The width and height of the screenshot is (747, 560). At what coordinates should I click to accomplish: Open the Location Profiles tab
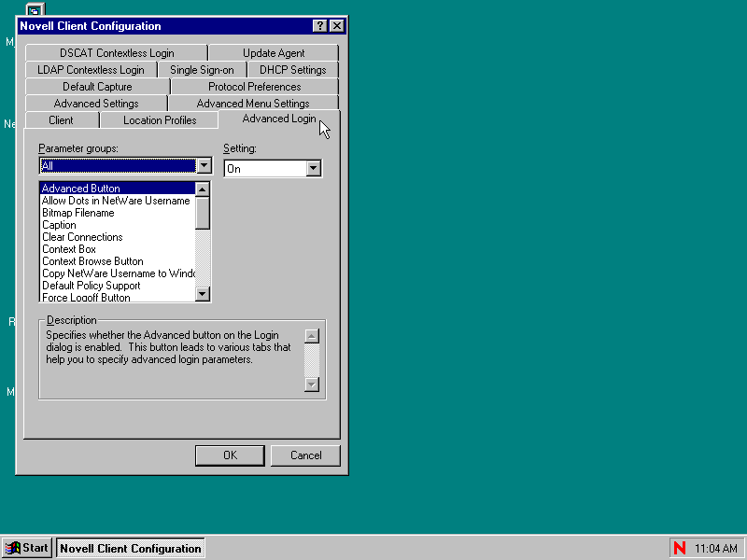[x=160, y=120]
